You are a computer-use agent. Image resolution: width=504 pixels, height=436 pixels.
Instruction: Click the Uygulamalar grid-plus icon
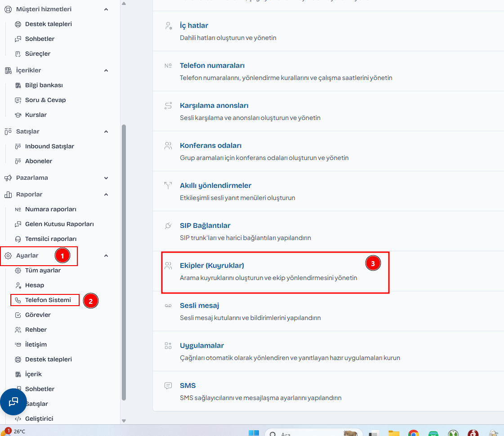coord(168,346)
